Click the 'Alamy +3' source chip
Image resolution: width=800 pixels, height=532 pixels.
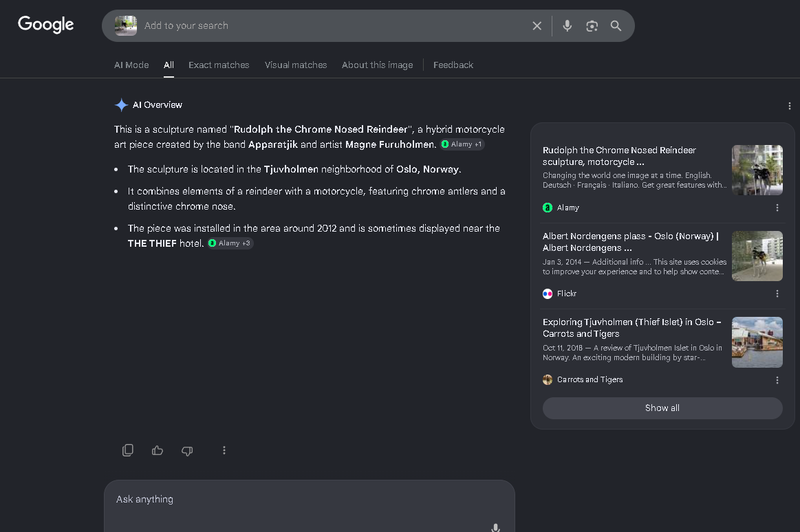[x=230, y=243]
